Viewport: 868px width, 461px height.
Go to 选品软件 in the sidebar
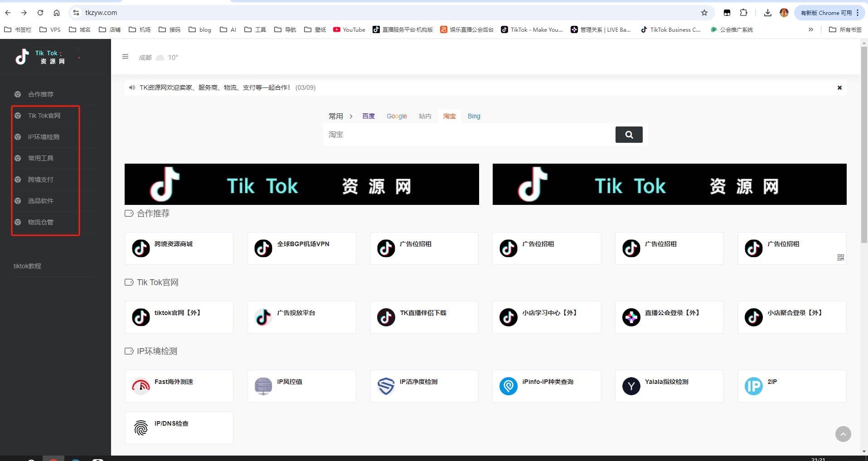[x=41, y=201]
